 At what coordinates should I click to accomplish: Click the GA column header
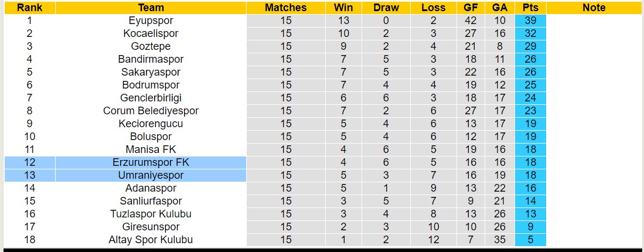point(500,8)
